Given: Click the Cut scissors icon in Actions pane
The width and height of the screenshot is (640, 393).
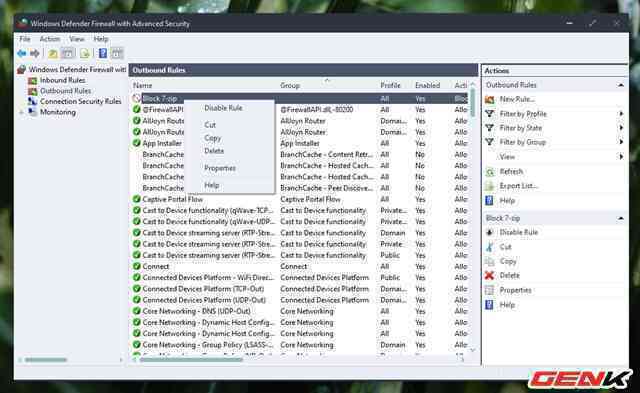Looking at the screenshot, I should pos(490,247).
